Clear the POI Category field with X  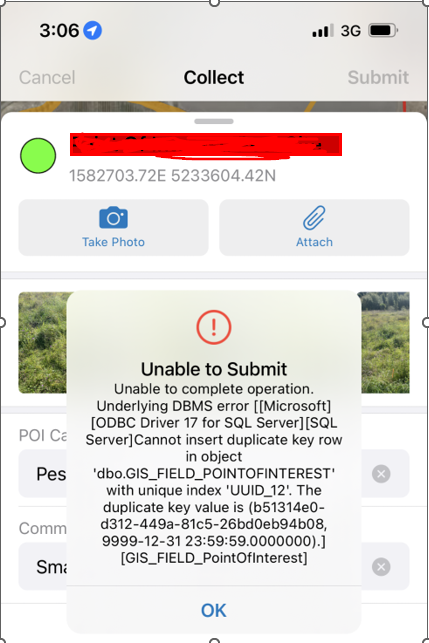click(x=381, y=474)
